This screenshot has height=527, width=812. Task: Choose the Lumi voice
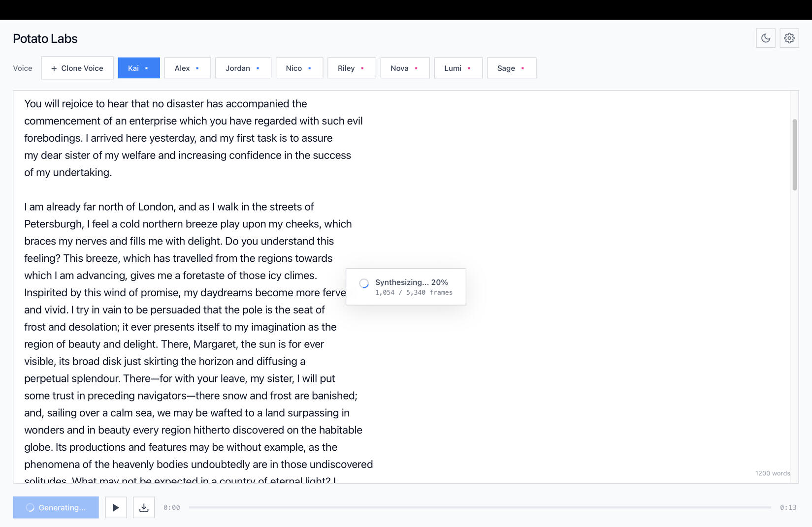click(x=457, y=68)
